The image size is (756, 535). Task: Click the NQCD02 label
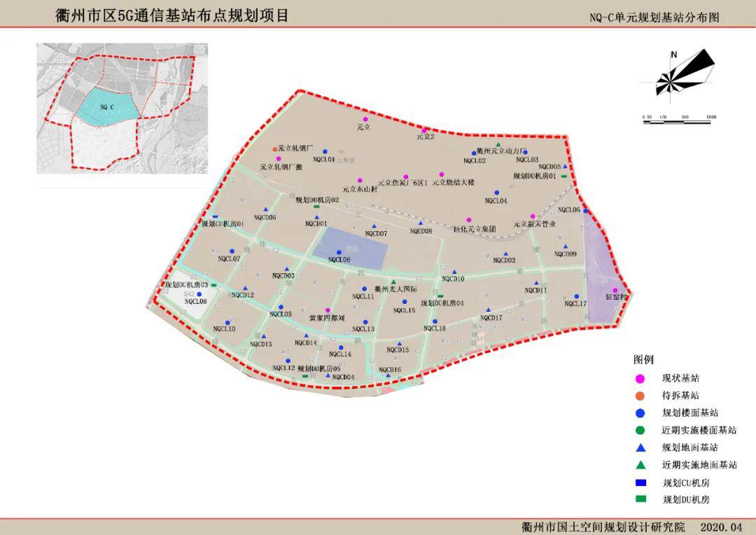[504, 260]
